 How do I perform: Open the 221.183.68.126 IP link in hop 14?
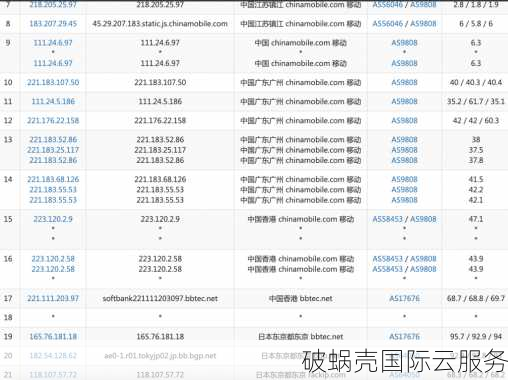tap(53, 179)
